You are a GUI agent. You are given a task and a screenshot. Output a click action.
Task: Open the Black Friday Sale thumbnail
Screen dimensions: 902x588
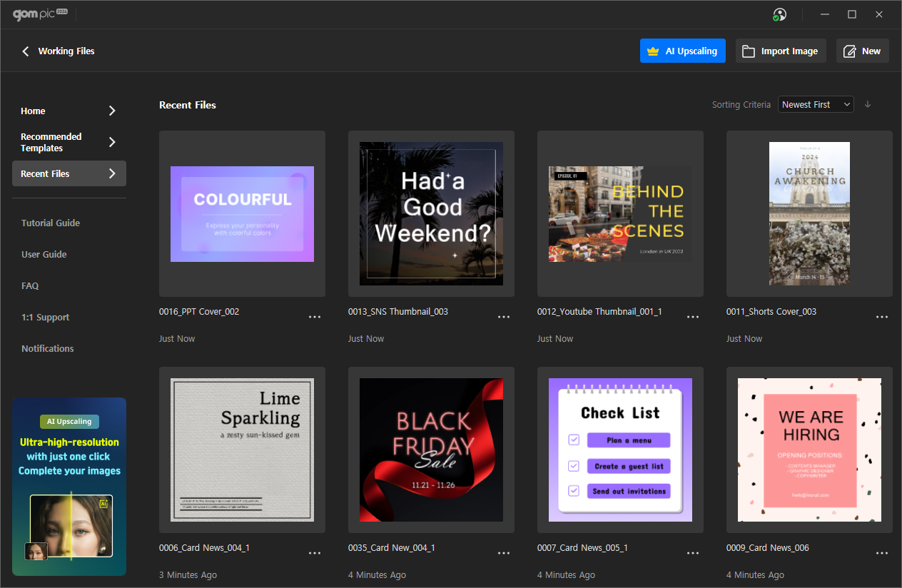pyautogui.click(x=431, y=450)
